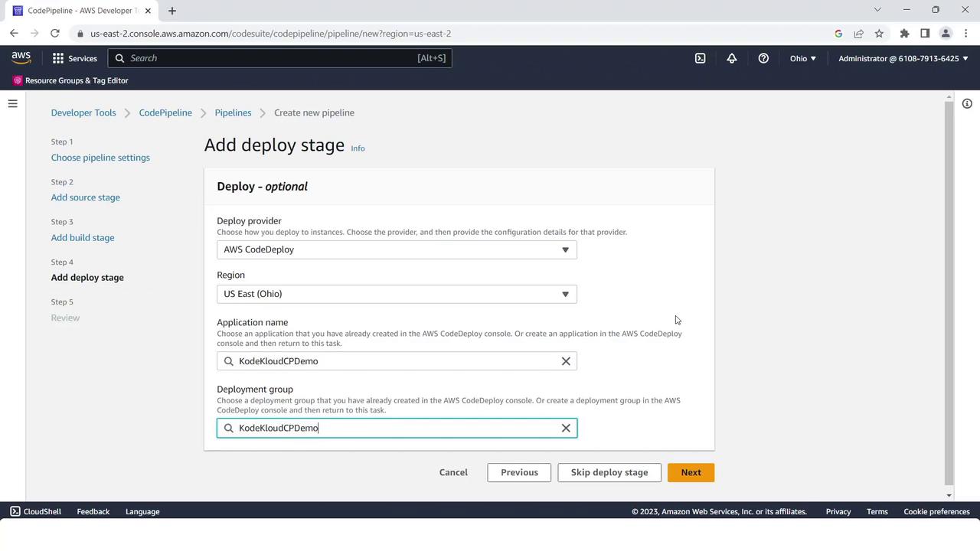The image size is (980, 551).
Task: Click the Deployment group search field
Action: [397, 428]
